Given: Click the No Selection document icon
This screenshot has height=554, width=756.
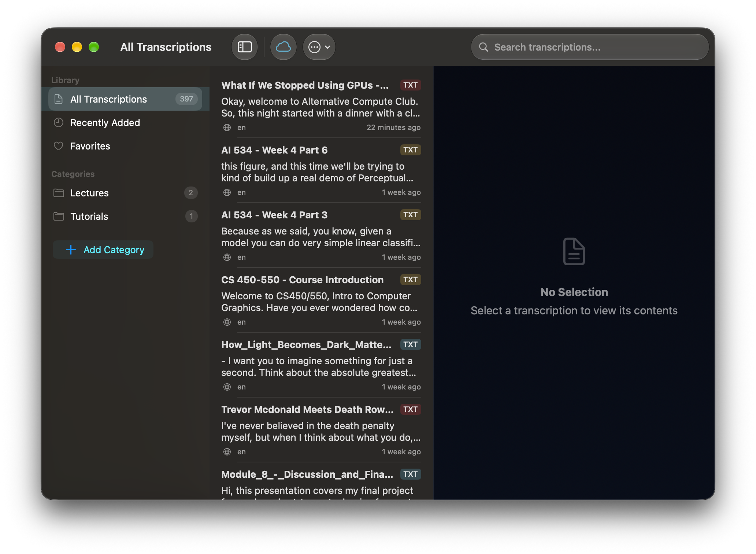Looking at the screenshot, I should coord(574,251).
